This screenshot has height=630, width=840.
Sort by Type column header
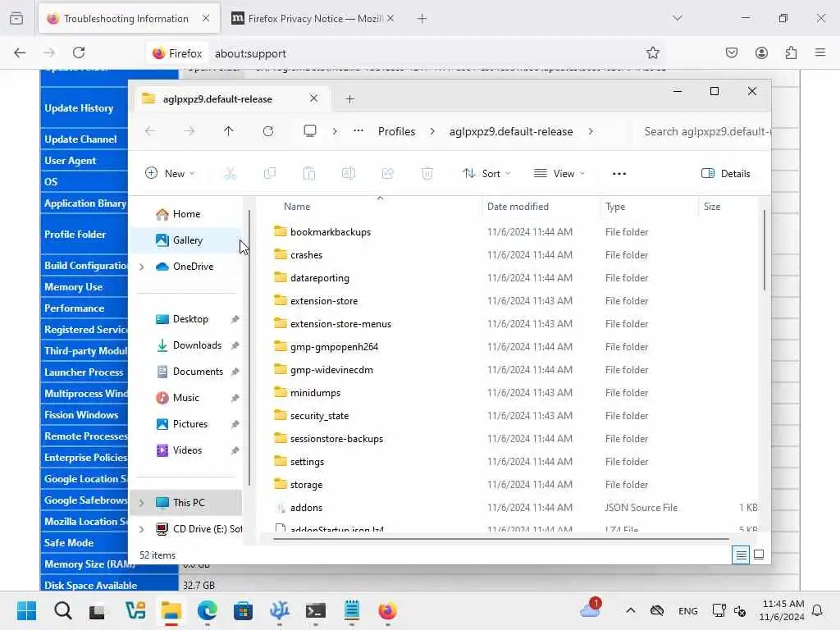(x=615, y=207)
